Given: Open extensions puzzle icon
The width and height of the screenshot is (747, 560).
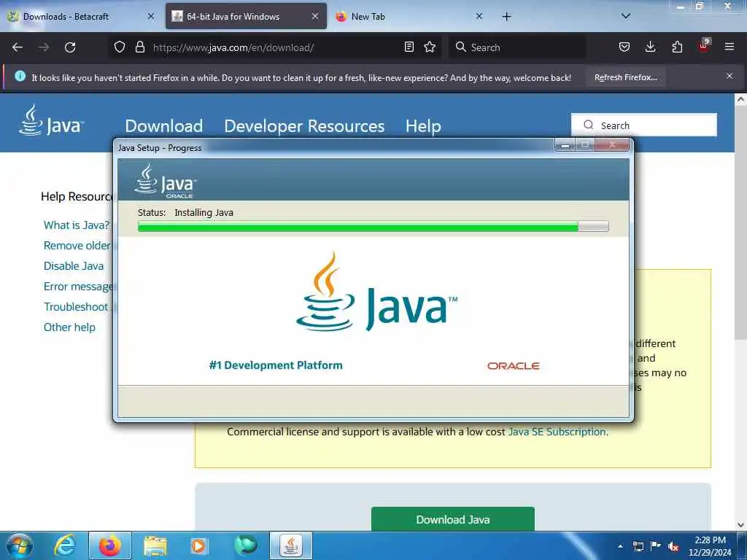Looking at the screenshot, I should tap(677, 47).
